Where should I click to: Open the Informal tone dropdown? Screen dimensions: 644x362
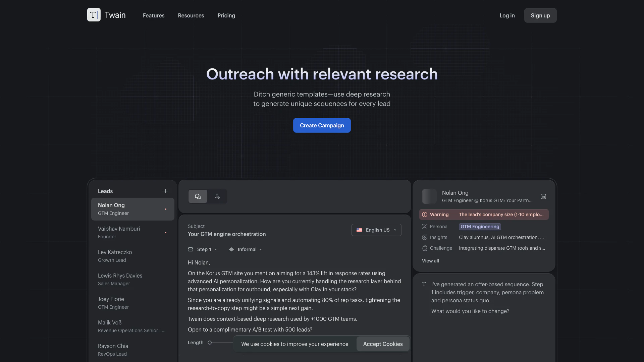[x=250, y=249]
